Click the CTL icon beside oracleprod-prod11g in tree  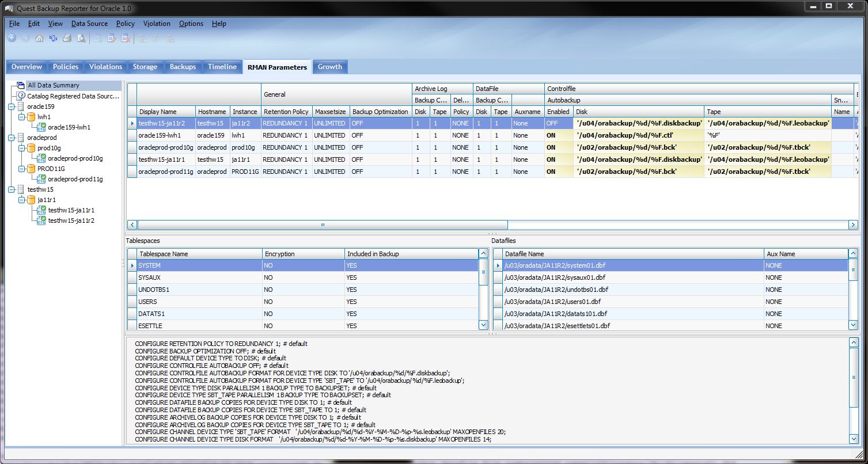41,179
